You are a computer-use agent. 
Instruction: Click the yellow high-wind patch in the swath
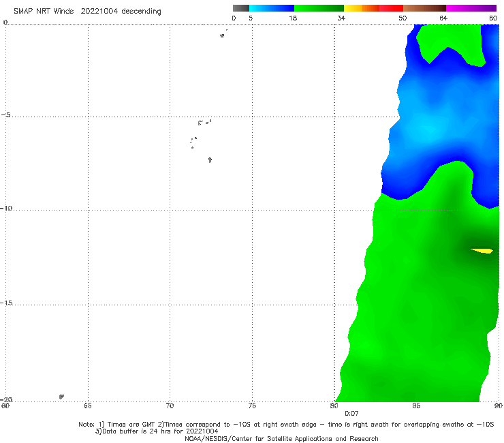tap(482, 251)
